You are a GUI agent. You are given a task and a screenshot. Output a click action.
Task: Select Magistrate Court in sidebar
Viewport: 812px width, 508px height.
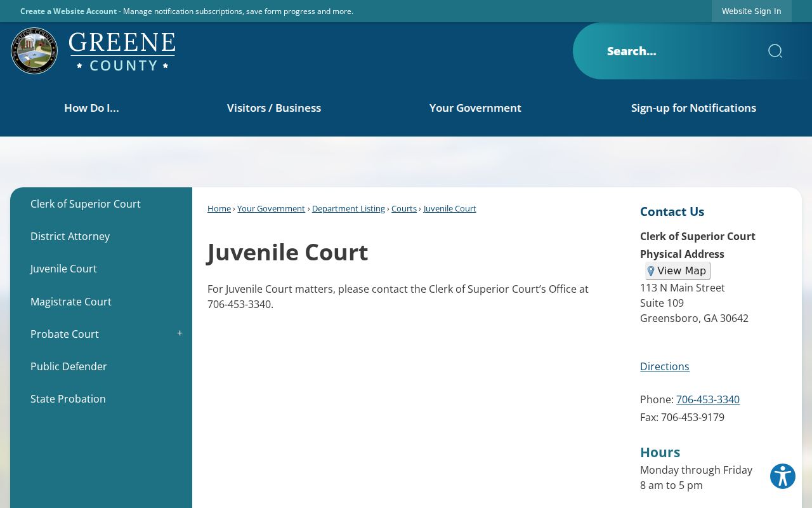(x=101, y=302)
